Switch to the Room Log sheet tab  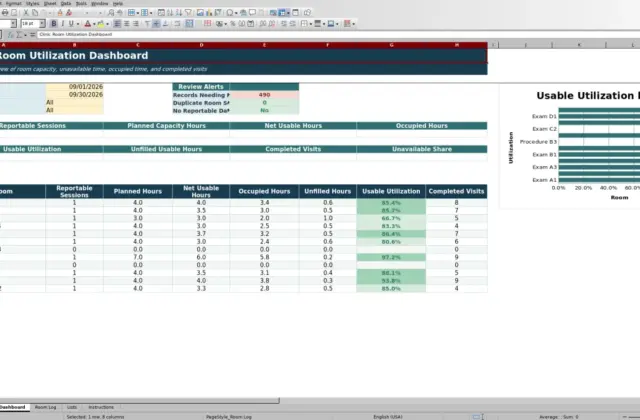point(45,407)
